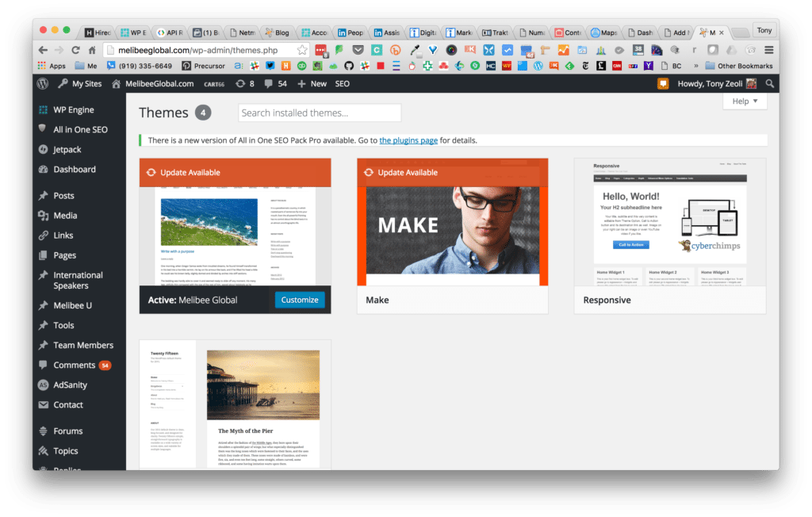Open Comments with 54 badge in sidebar
This screenshot has width=812, height=517.
(74, 366)
